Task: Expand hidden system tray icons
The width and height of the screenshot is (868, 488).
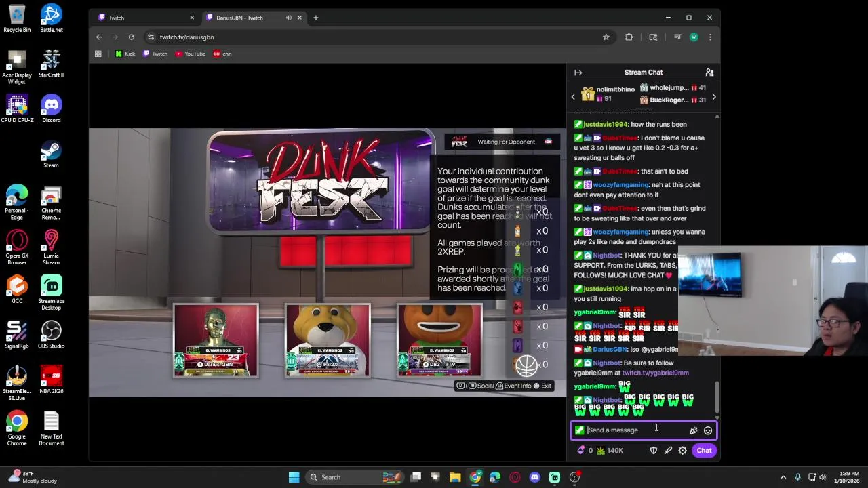Action: tap(783, 477)
